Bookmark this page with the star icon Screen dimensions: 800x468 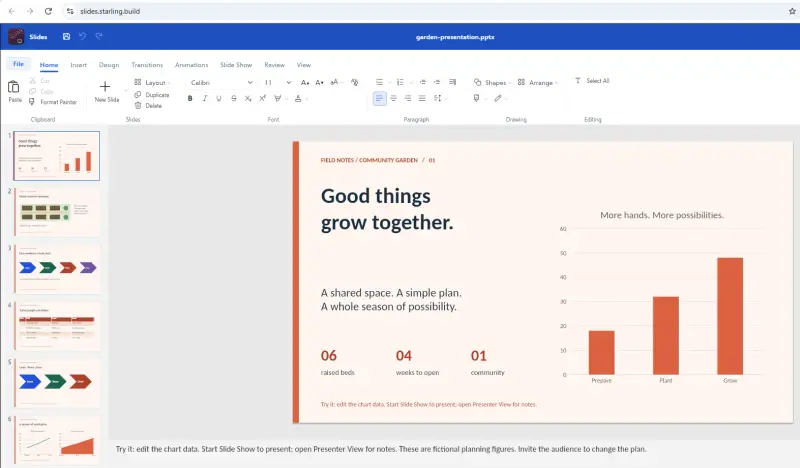(792, 11)
